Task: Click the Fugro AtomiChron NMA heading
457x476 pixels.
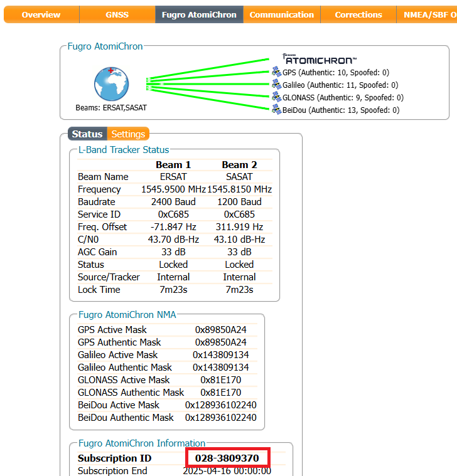Action: 127,315
